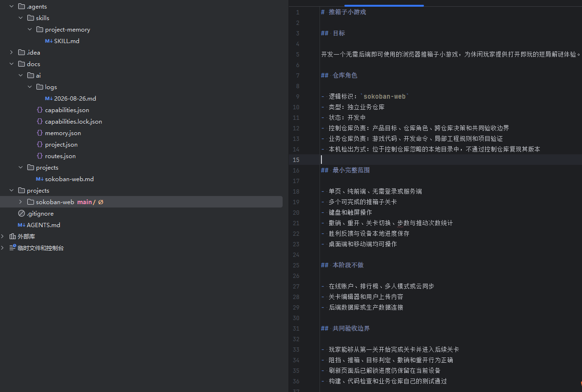Screen dimensions: 582x392
Task: Click the line '多个可完成的推箱子关卡'
Action: pos(363,202)
